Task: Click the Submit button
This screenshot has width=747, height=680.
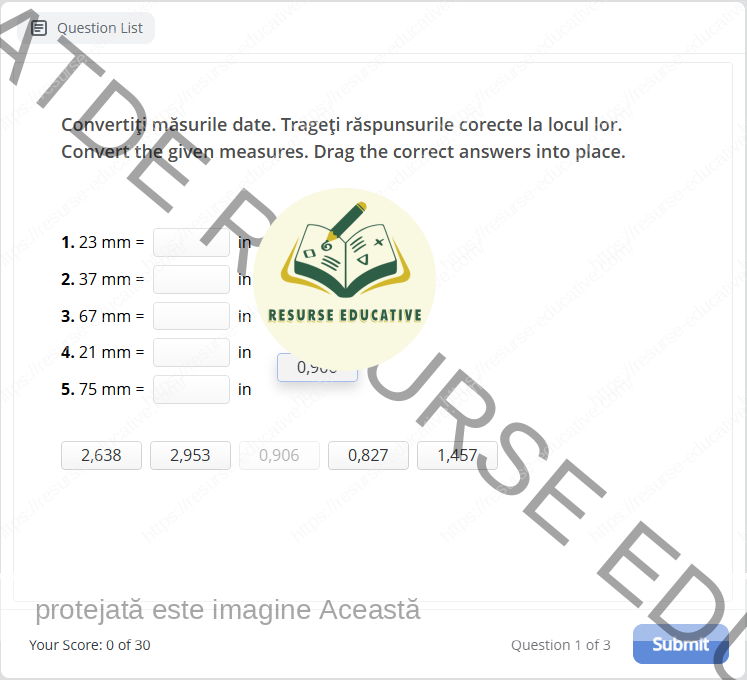Action: 680,644
